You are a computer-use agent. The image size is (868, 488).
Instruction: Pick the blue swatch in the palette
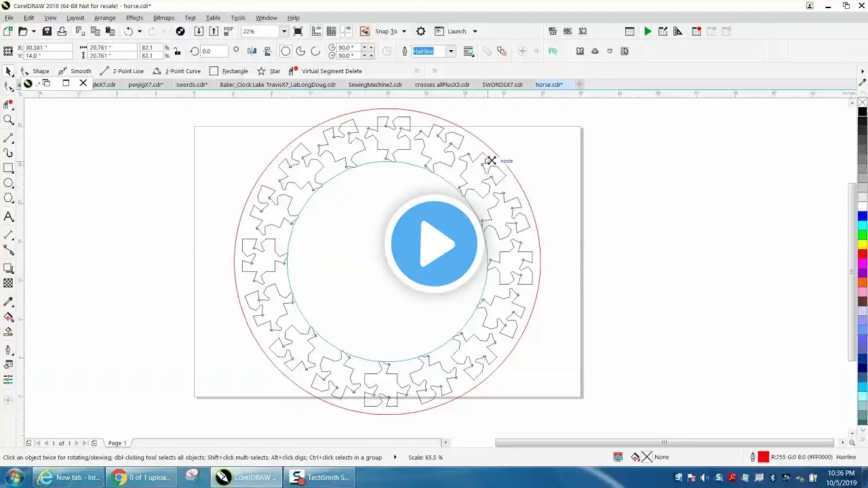pyautogui.click(x=863, y=216)
